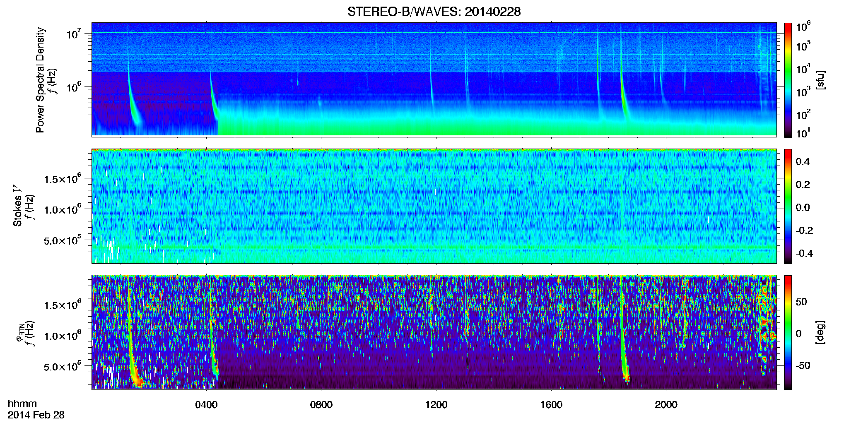Click the 1200 time tick label
Screen dimensions: 868x447
[436, 405]
